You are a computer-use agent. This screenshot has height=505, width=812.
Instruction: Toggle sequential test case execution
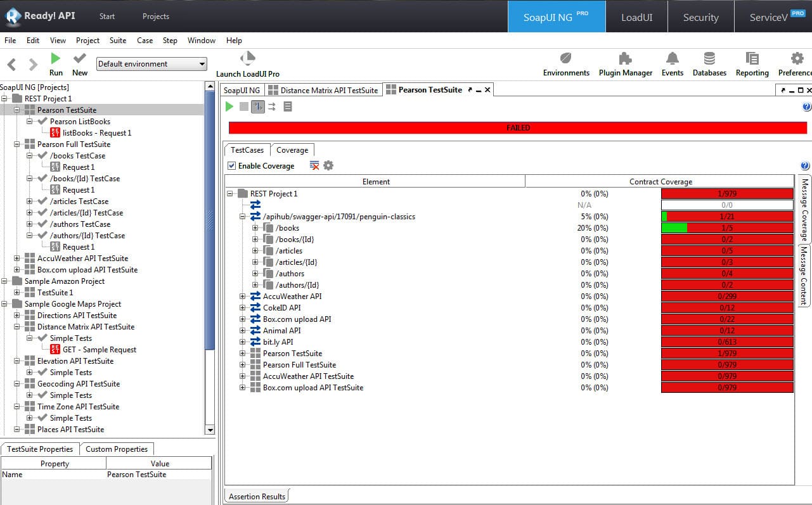pos(258,106)
